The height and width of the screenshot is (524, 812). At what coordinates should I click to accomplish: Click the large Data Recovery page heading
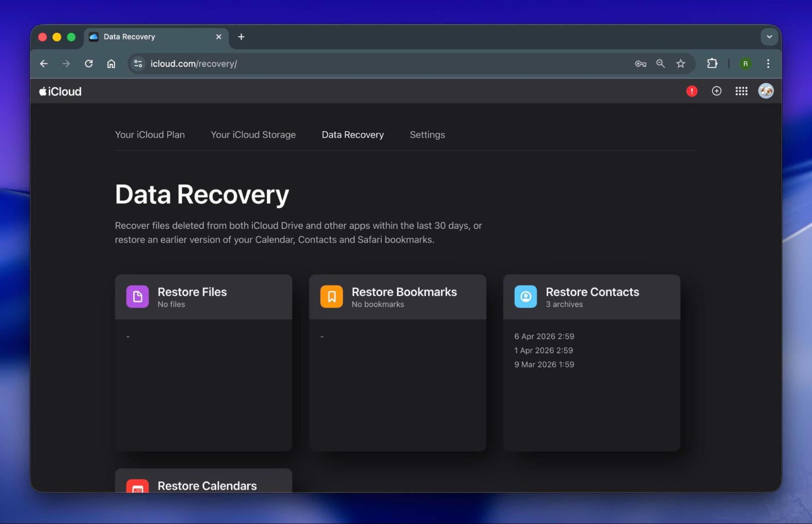tap(202, 195)
